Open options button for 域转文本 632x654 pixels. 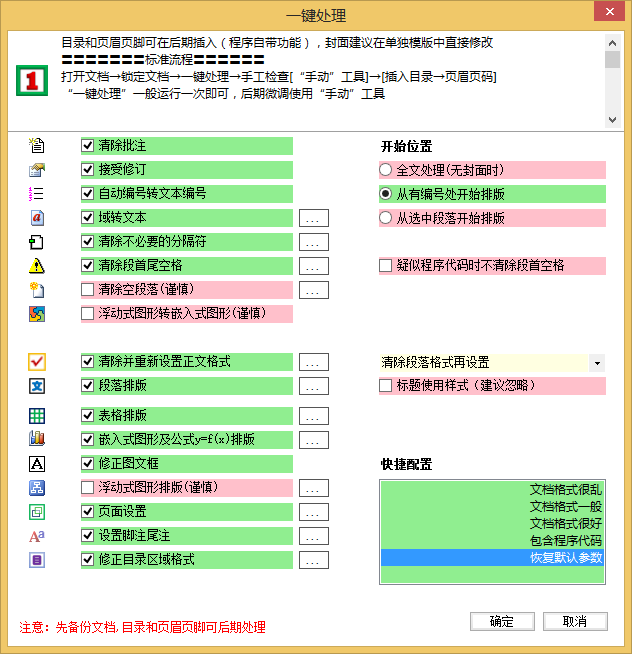(314, 218)
